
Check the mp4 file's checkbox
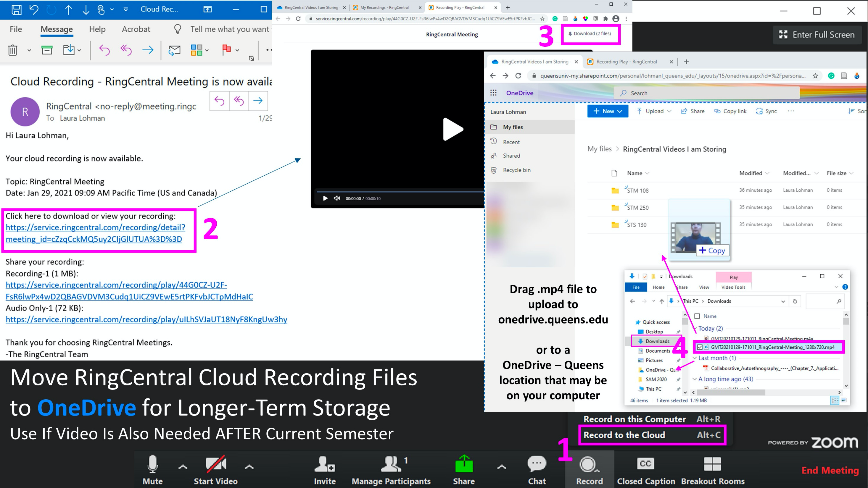tap(700, 347)
